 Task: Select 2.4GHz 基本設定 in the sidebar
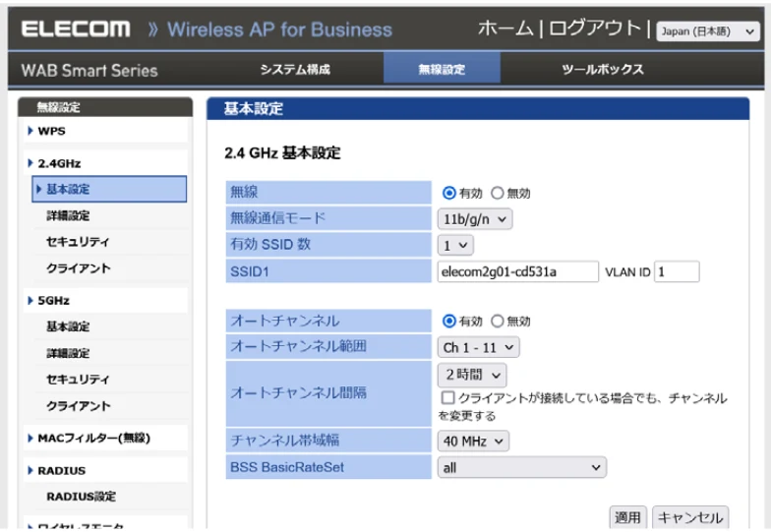[x=109, y=189]
